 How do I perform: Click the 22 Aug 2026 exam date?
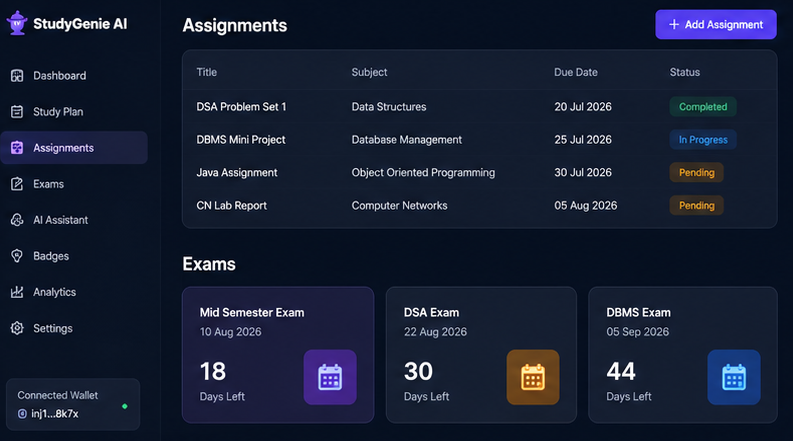435,332
